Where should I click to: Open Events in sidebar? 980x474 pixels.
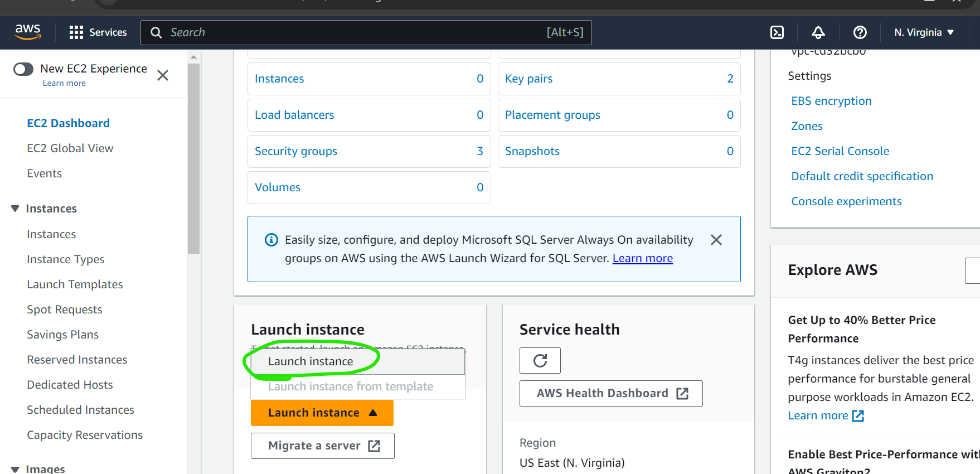click(45, 173)
